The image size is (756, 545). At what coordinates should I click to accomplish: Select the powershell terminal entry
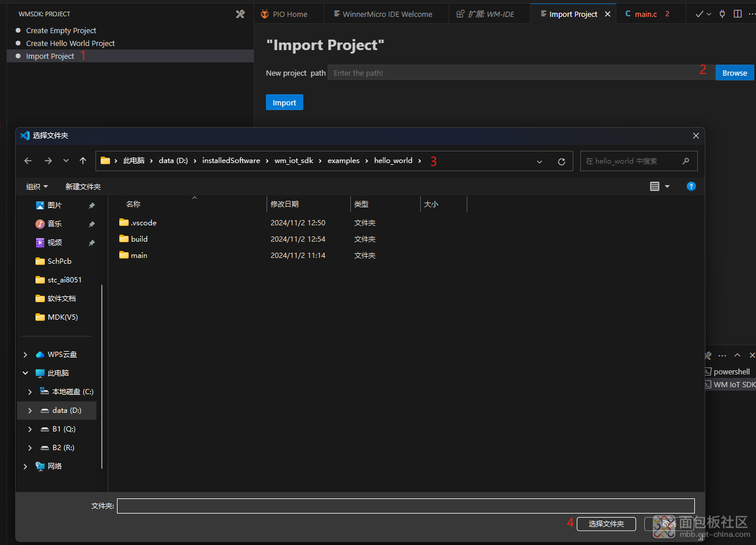[x=731, y=371]
